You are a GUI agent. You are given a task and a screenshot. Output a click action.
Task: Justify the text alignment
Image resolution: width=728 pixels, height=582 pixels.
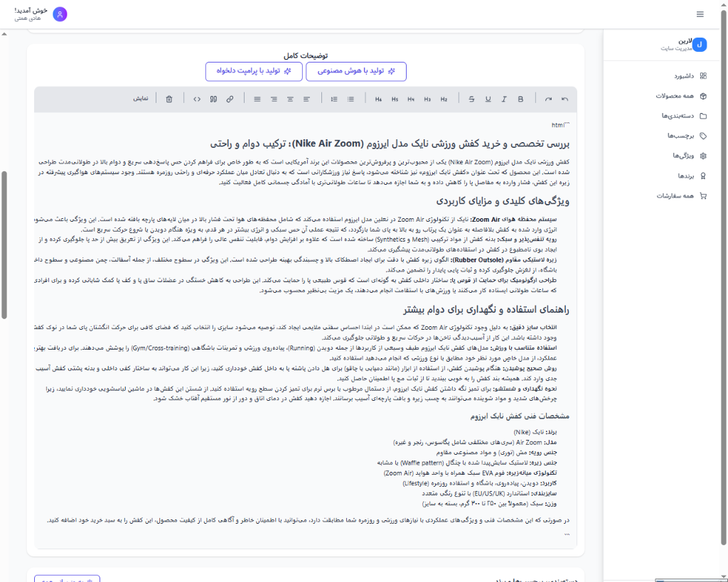point(257,99)
